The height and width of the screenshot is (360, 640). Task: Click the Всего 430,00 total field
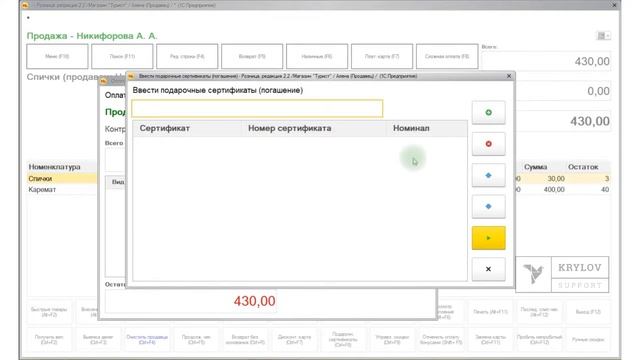tap(546, 61)
